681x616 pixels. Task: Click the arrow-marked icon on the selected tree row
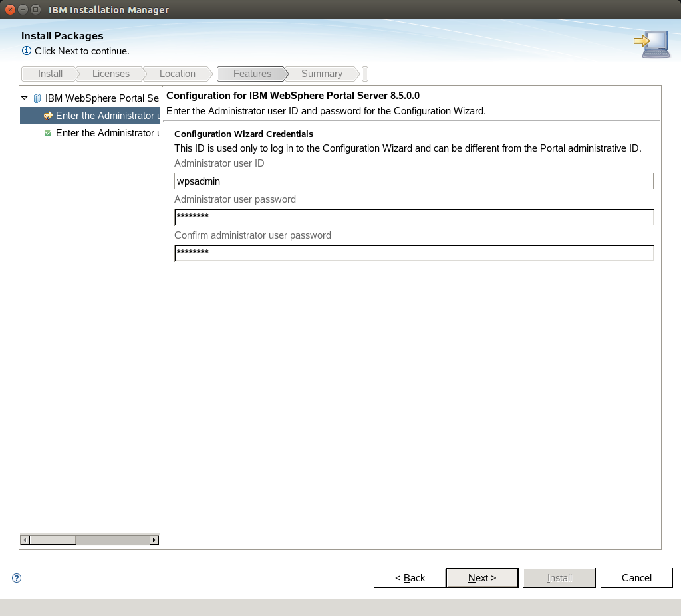coord(48,116)
